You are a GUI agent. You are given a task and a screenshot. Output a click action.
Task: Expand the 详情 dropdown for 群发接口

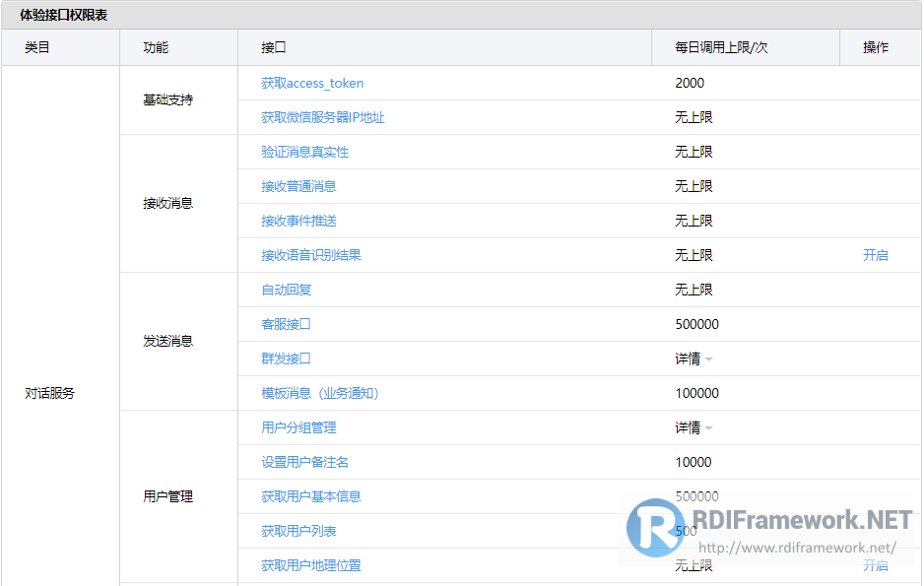(693, 359)
